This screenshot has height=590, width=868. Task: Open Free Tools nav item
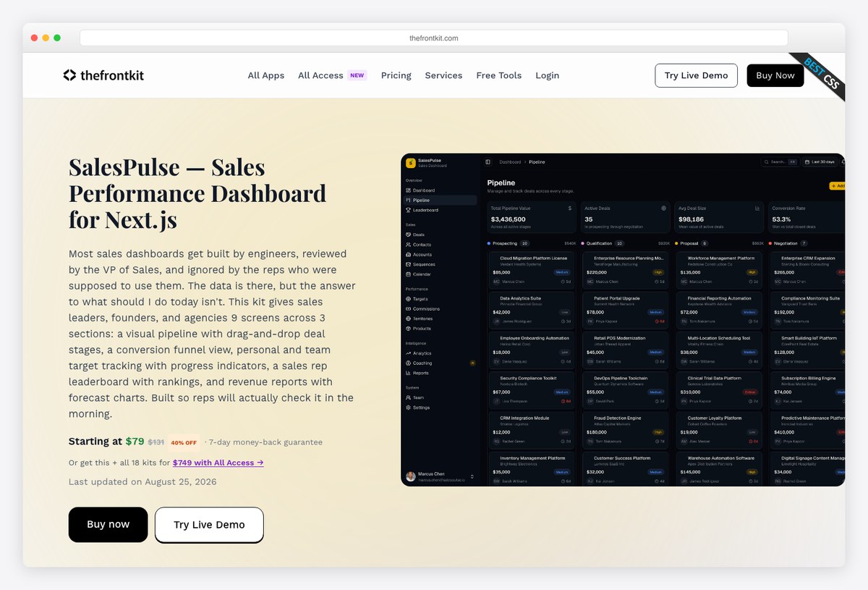point(499,75)
